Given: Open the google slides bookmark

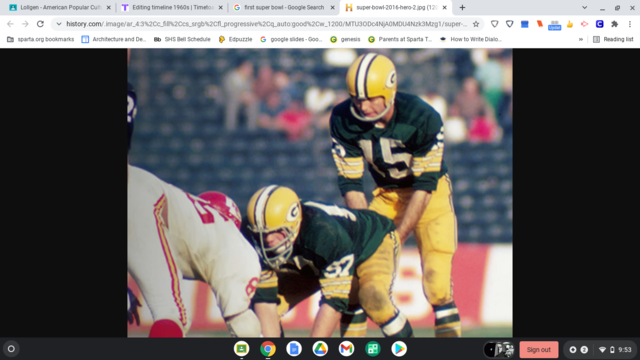Looking at the screenshot, I should (x=291, y=39).
